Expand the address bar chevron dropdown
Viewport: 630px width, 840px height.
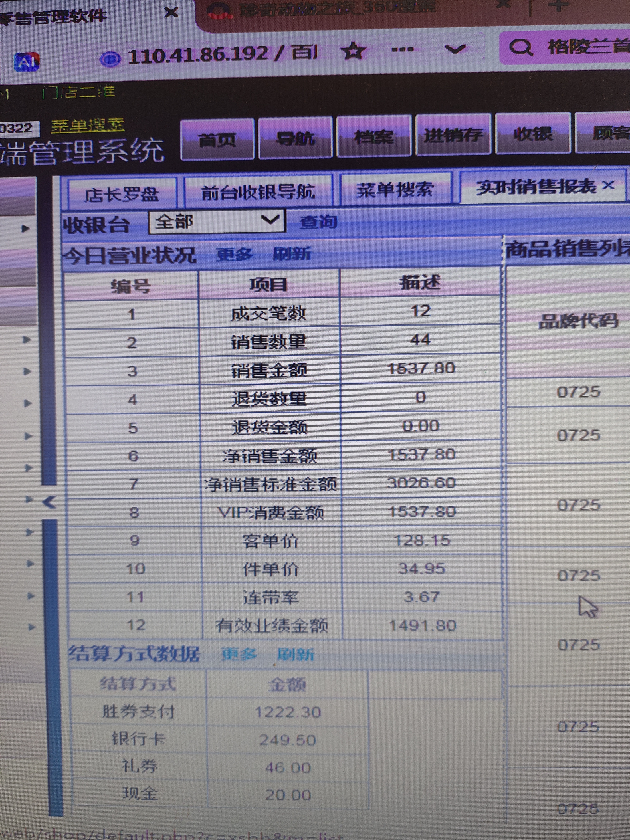pyautogui.click(x=455, y=49)
